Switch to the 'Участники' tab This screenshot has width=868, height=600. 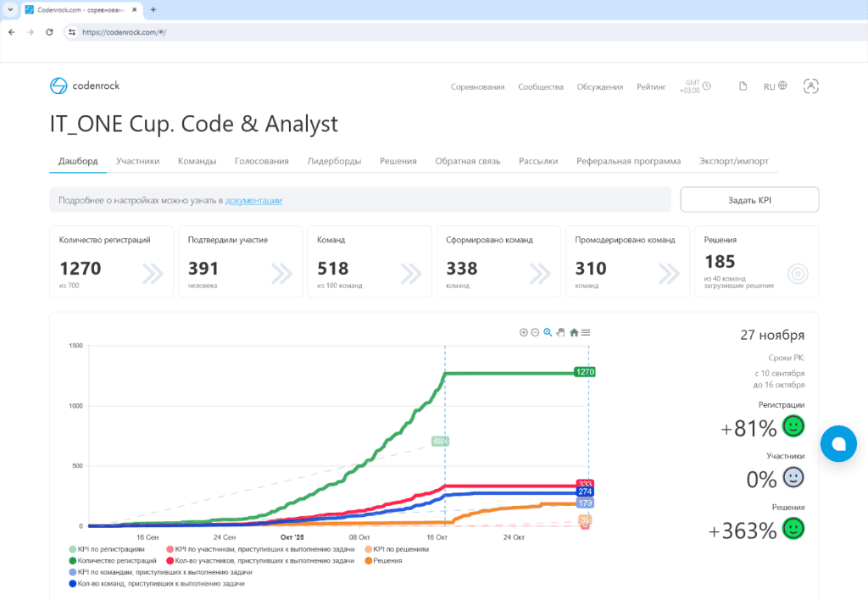coord(138,161)
